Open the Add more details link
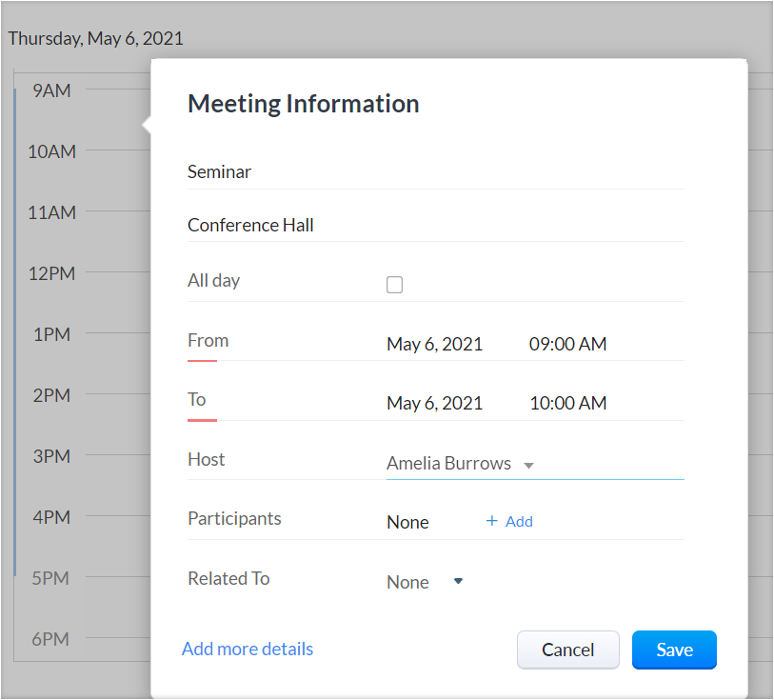 point(248,649)
